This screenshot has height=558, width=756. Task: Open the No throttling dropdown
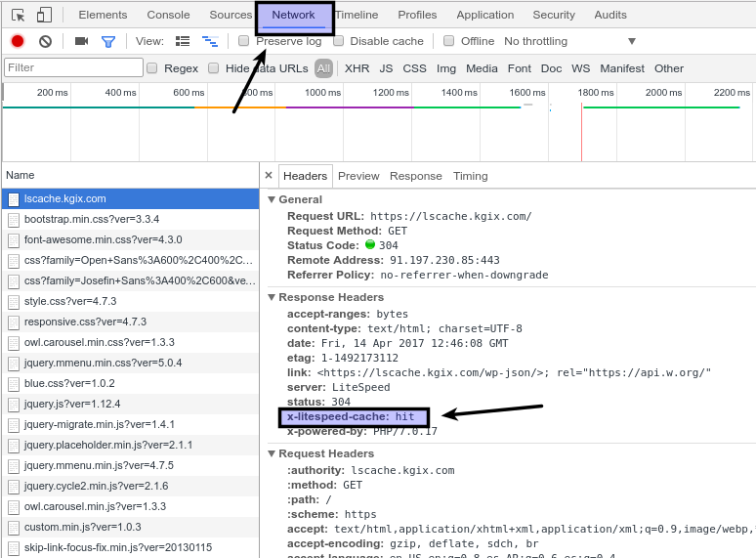(569, 41)
